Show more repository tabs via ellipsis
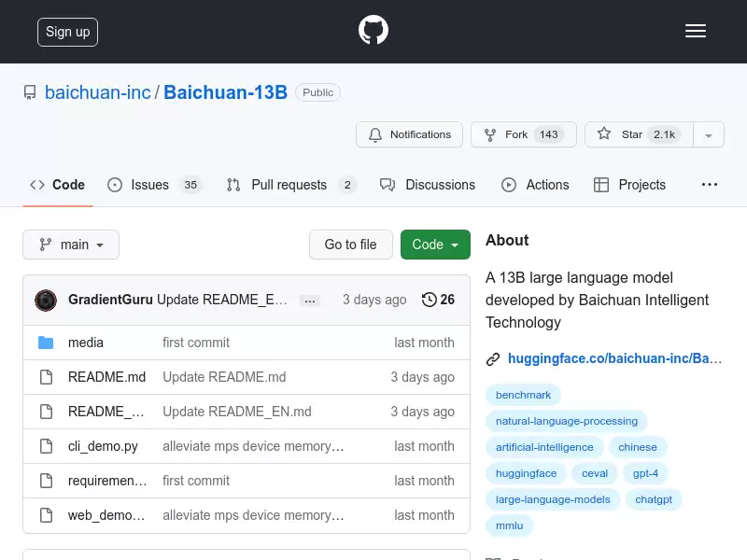The image size is (747, 560). point(710,185)
